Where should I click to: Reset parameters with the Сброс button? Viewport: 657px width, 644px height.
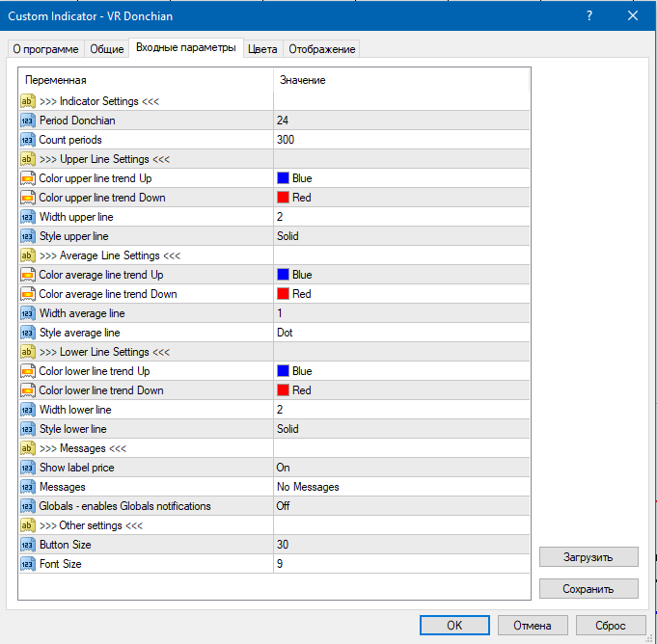(x=611, y=625)
